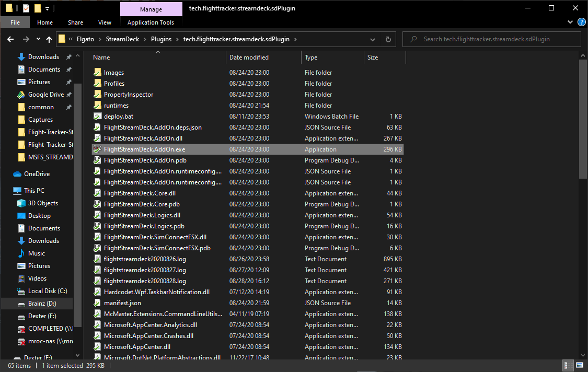This screenshot has height=372, width=588.
Task: Select the FlightStreamDeck.AddOn.exe application icon
Action: 98,149
